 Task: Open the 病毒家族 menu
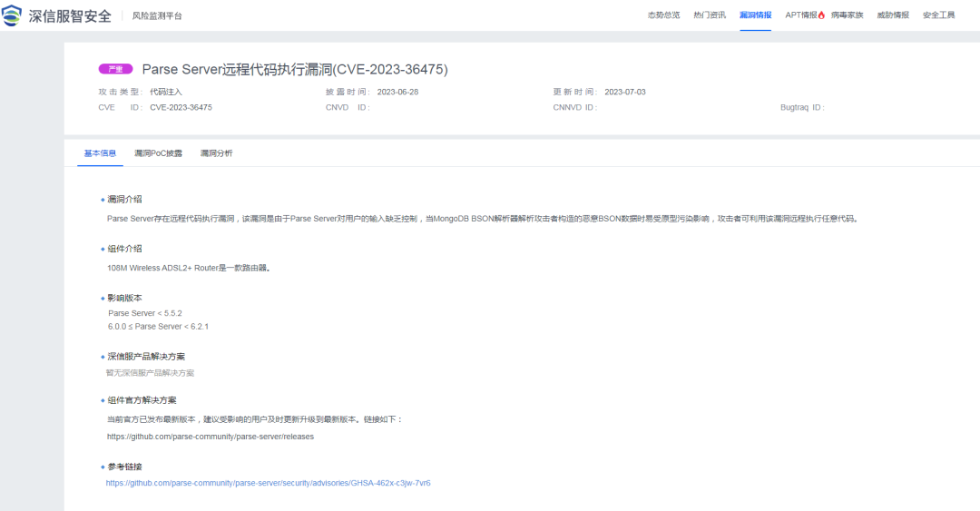[x=847, y=15]
